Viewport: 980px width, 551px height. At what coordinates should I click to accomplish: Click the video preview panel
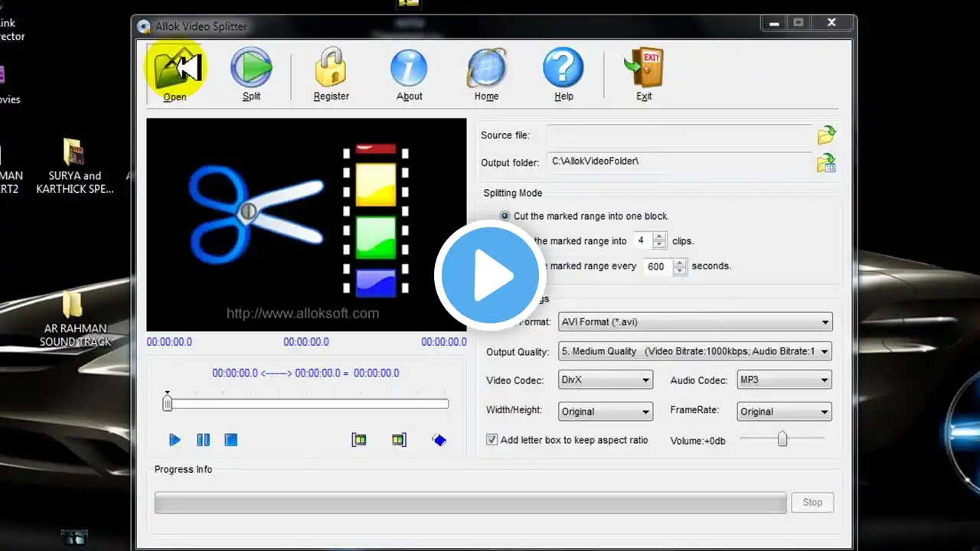[306, 224]
